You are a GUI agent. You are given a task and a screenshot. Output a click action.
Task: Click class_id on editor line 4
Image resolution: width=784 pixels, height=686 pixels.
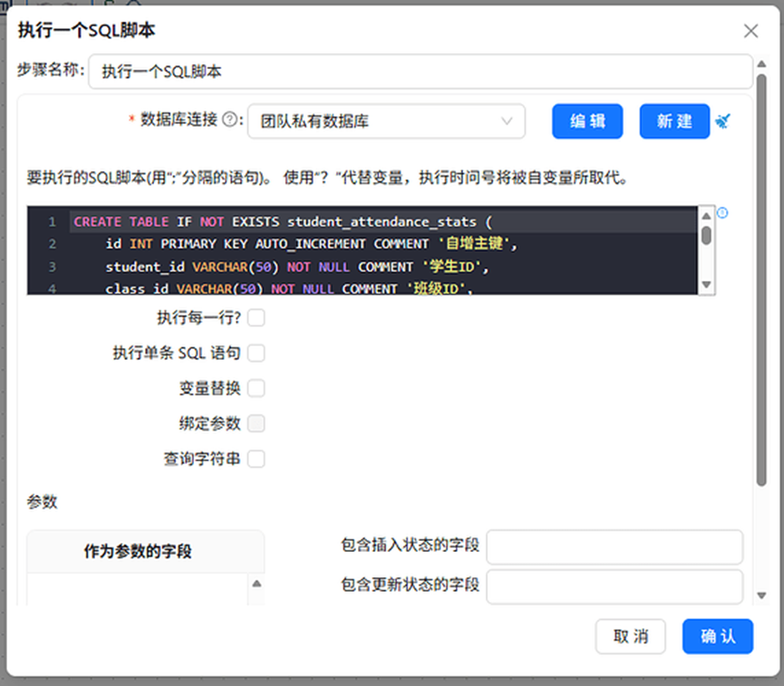coord(137,289)
